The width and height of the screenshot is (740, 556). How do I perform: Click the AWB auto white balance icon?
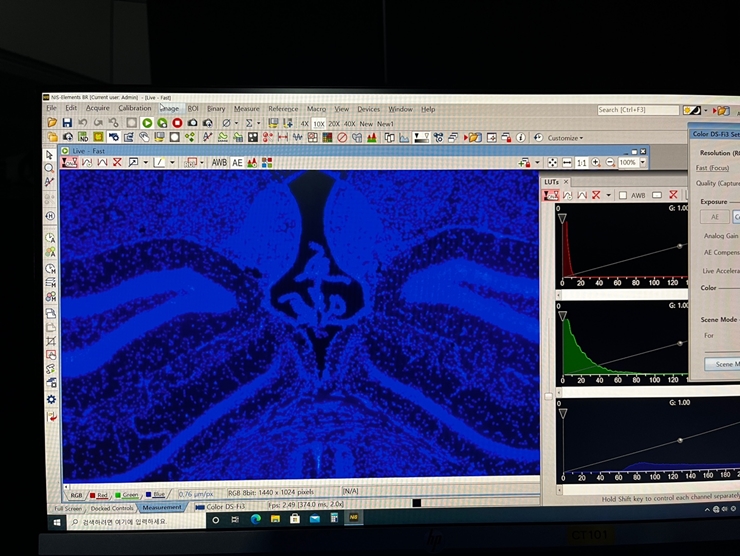pos(219,163)
